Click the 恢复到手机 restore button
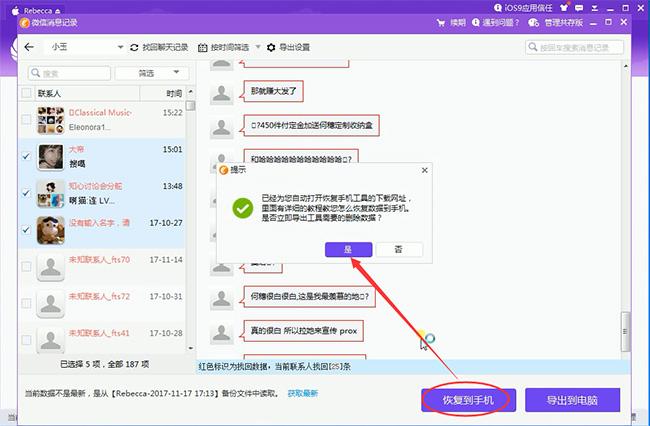 [468, 400]
